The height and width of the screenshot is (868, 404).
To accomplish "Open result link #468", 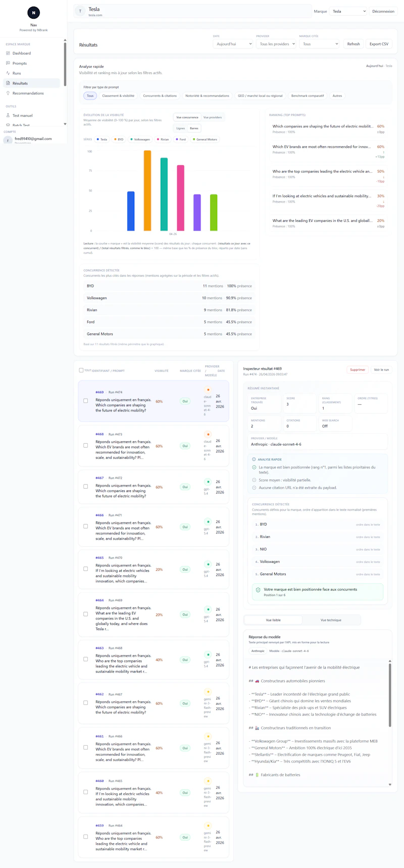I will [99, 434].
